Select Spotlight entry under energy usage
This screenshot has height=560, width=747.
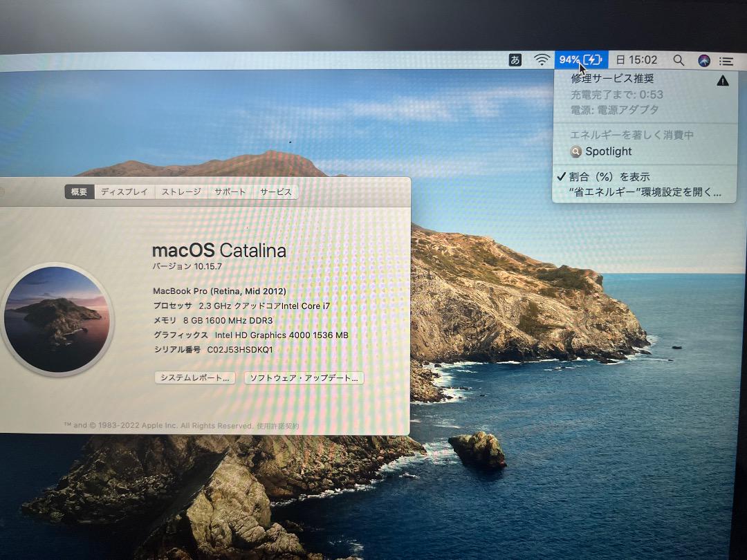point(644,151)
